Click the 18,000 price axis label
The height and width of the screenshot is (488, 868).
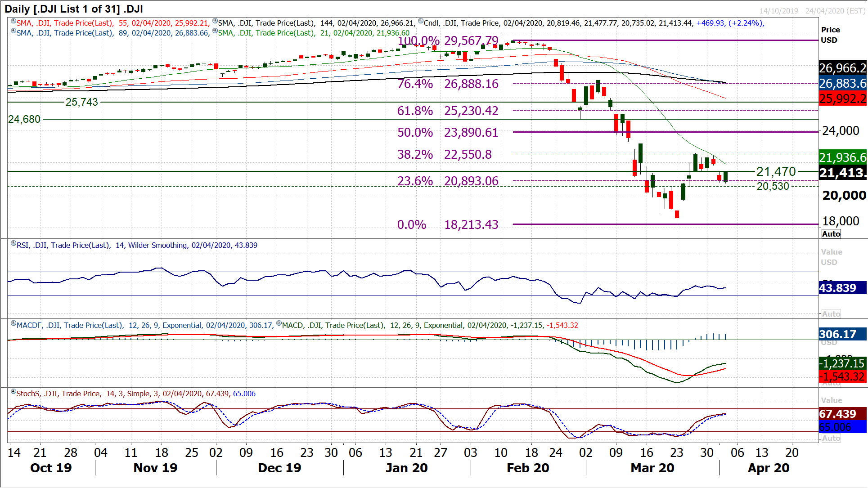841,221
